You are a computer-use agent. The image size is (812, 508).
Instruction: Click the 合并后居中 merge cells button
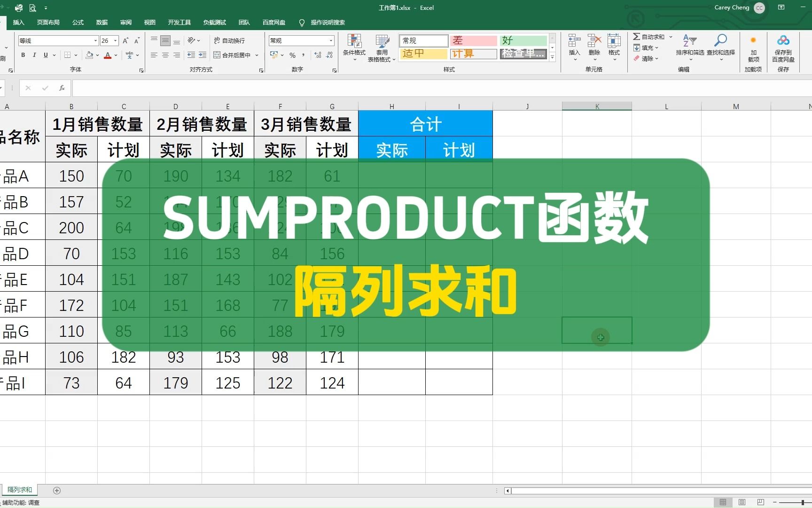point(233,55)
